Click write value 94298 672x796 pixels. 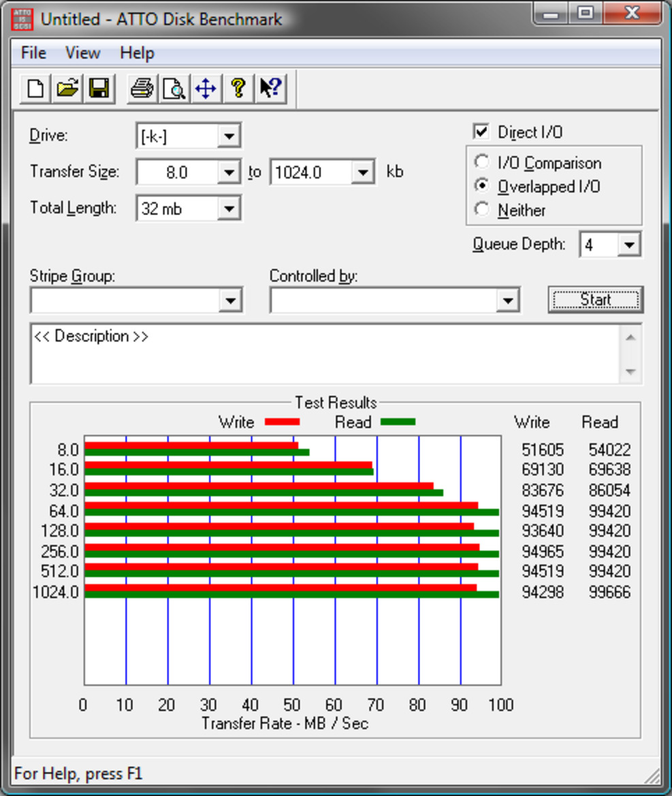(543, 592)
